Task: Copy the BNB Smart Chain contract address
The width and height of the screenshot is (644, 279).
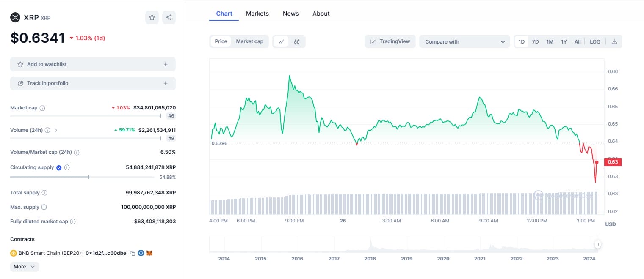Action: (x=133, y=253)
